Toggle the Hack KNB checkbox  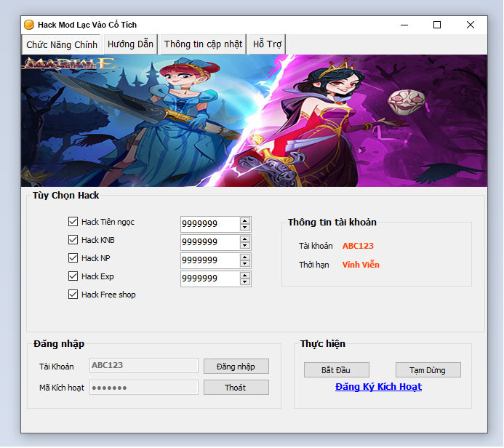[x=73, y=240]
